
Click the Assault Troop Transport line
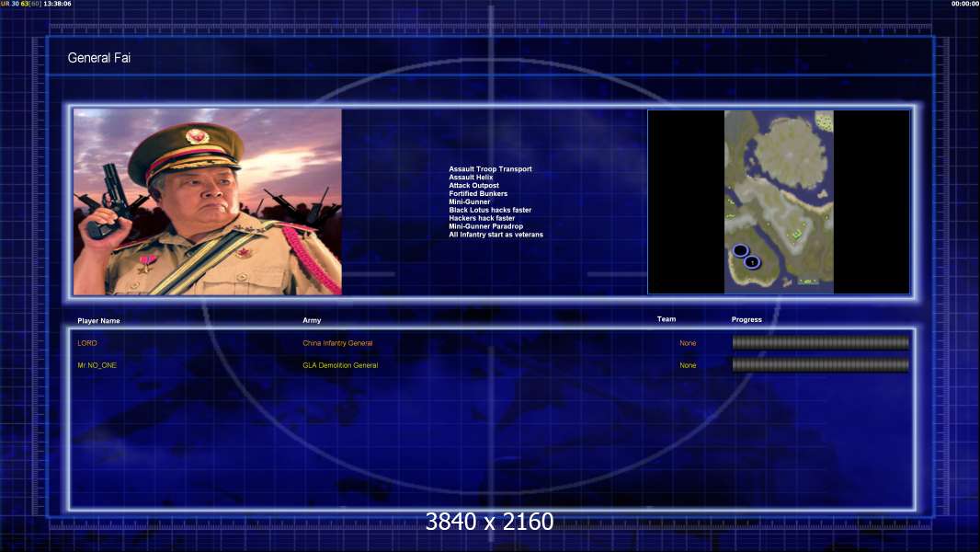click(x=490, y=168)
